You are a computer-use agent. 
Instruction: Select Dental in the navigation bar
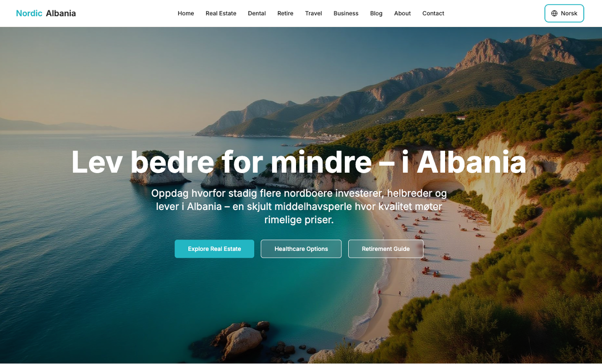click(257, 13)
